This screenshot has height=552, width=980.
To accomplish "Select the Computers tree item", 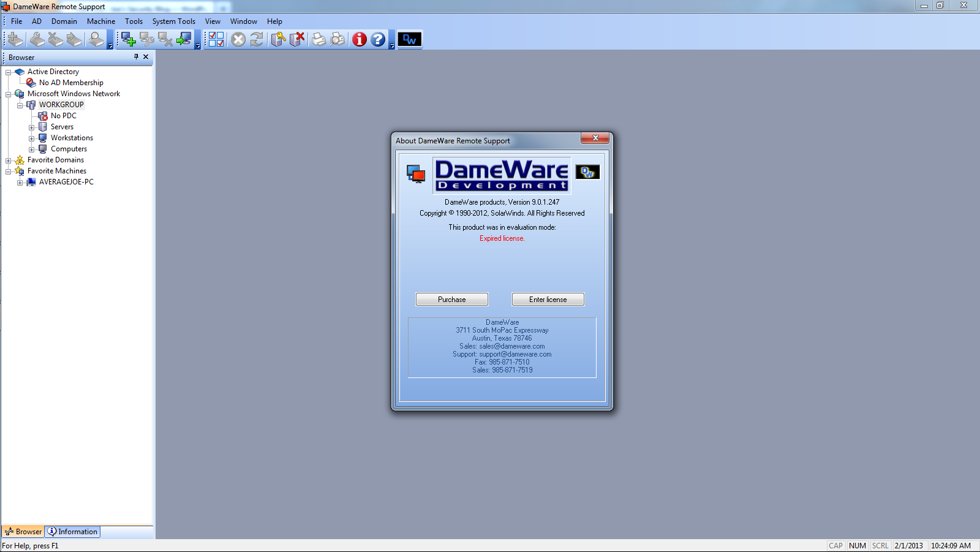I will (69, 149).
